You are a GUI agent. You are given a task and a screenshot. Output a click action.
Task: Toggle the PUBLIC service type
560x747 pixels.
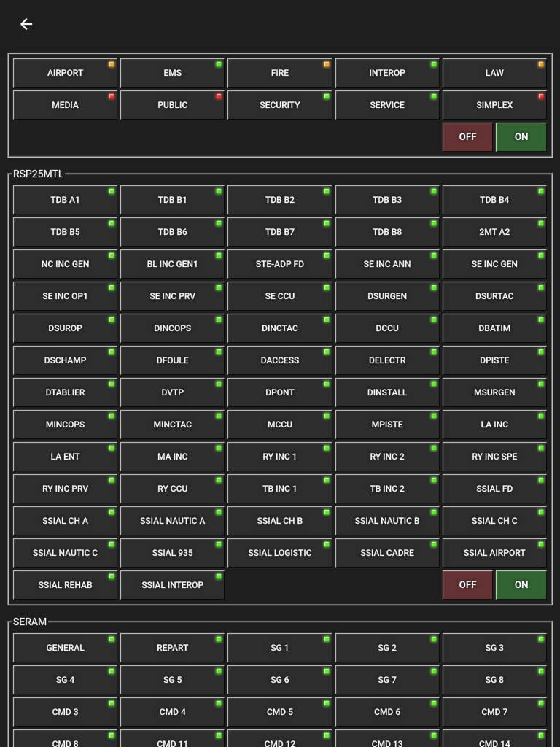pyautogui.click(x=172, y=105)
